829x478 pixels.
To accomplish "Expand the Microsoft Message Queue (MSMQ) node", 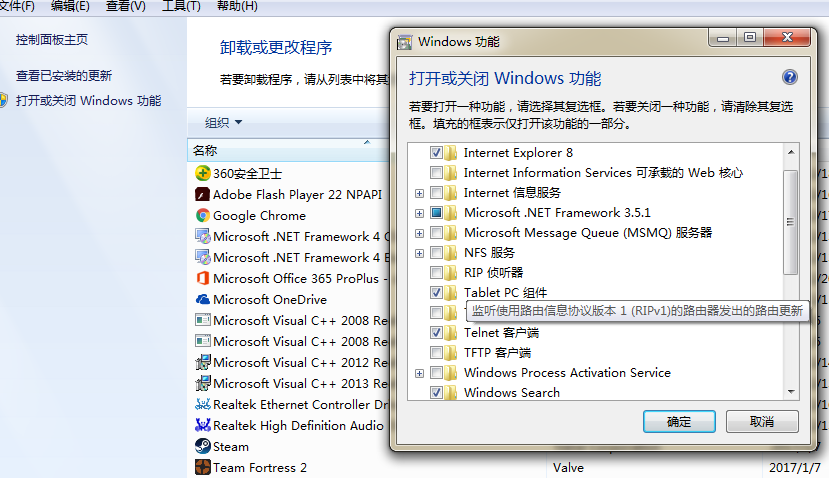I will (x=419, y=234).
